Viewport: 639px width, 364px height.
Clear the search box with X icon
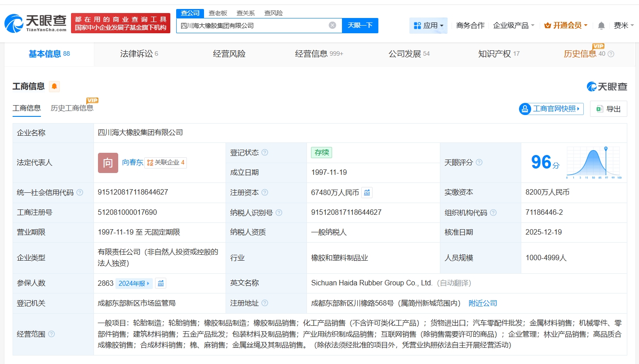(333, 25)
